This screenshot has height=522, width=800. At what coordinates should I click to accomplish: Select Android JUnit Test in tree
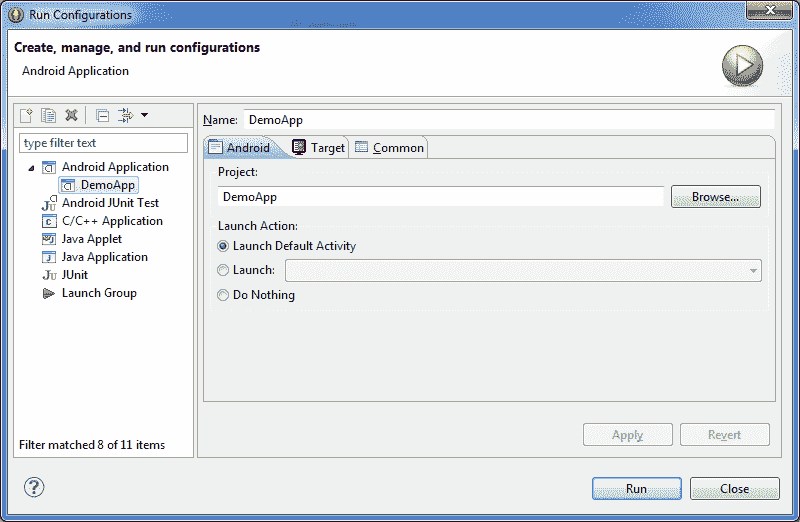[x=110, y=203]
